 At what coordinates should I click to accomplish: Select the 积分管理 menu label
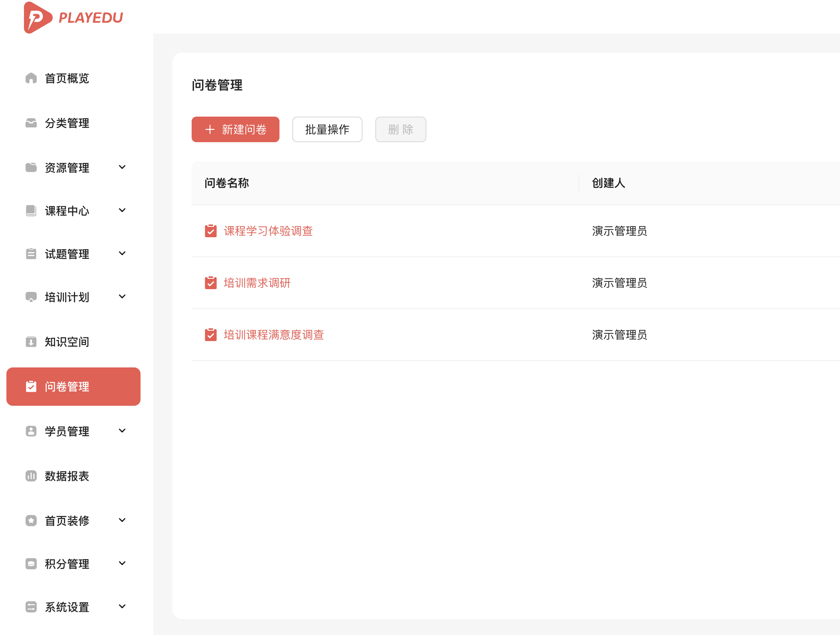coord(67,564)
